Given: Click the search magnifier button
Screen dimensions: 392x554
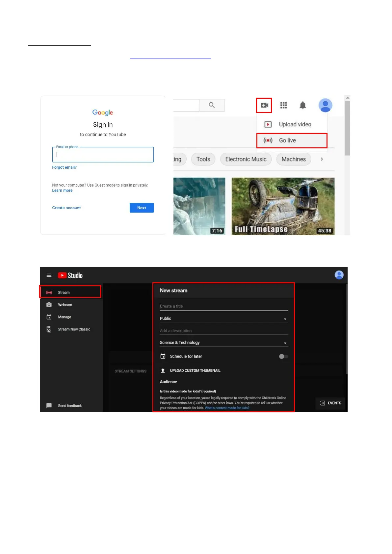Looking at the screenshot, I should click(212, 105).
